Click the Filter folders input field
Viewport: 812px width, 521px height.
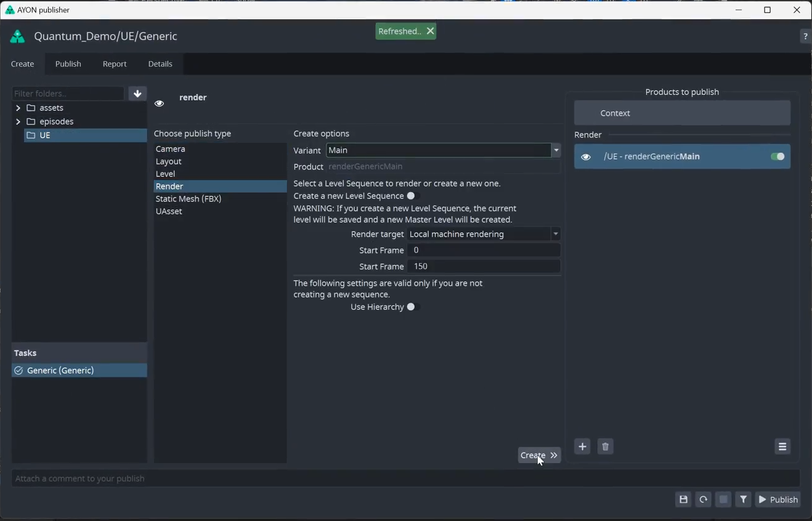coord(68,94)
